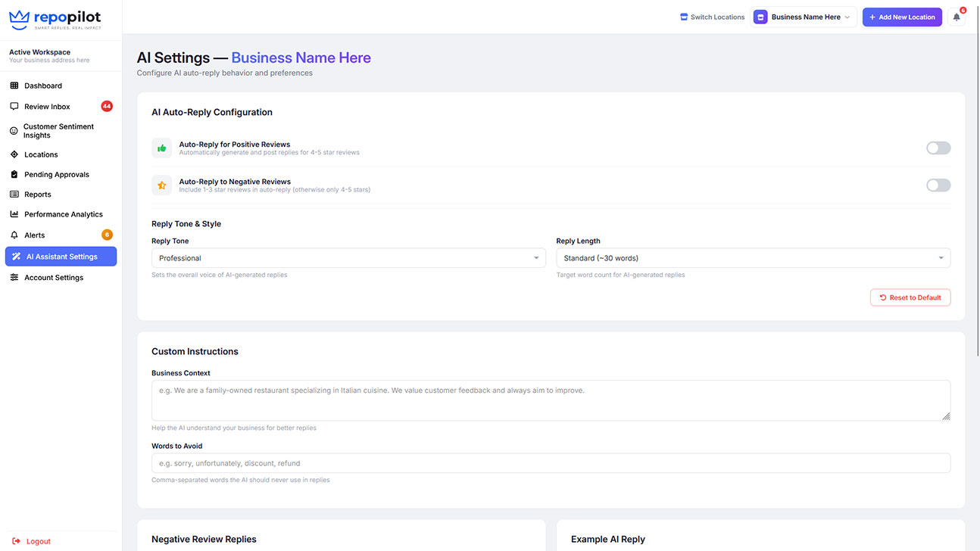Click the Customer Sentiment smiley icon
The width and height of the screenshot is (980, 551).
[x=14, y=131]
